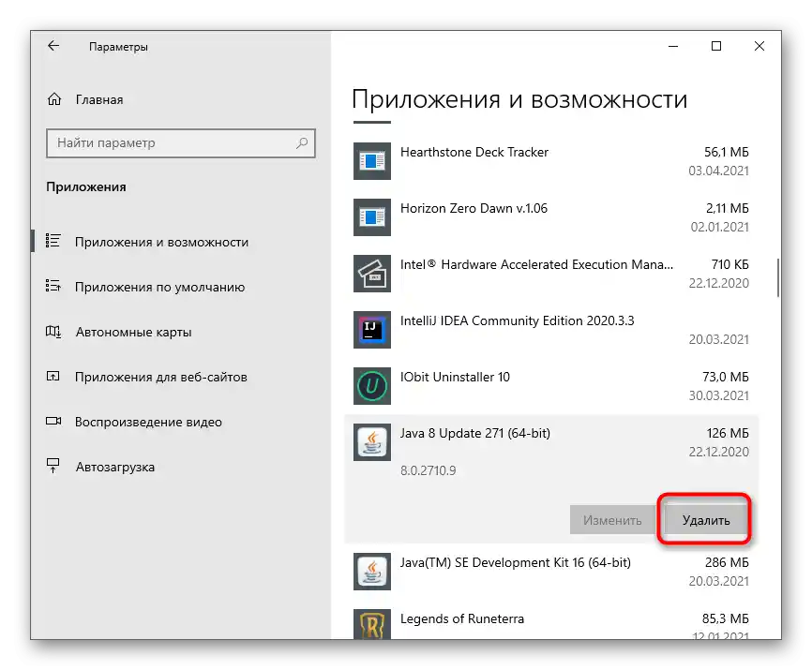Go back with the arrow icon
812x670 pixels.
point(53,46)
